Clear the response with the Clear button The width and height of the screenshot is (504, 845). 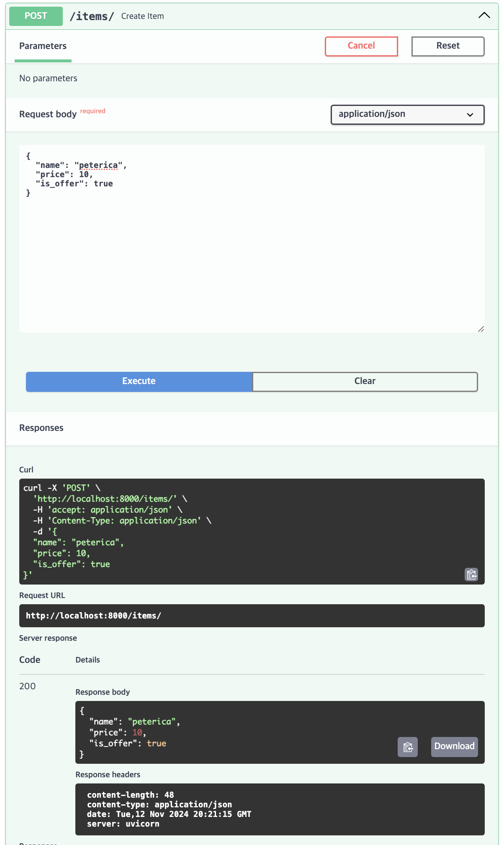365,381
